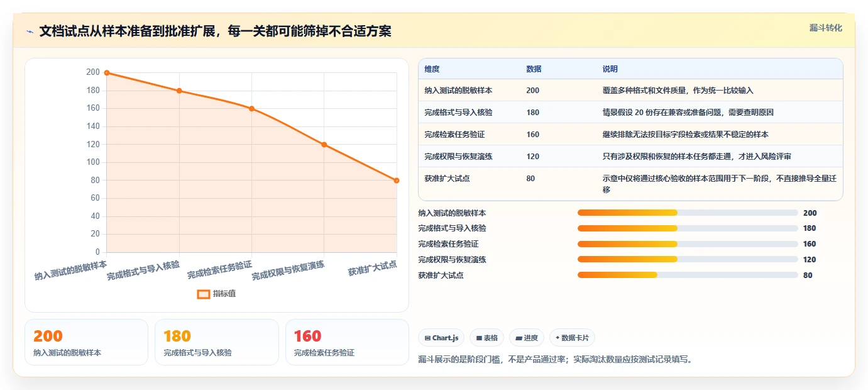This screenshot has width=868, height=390.
Task: Click table cell 纳入测试的脱敏样本
Action: point(458,91)
